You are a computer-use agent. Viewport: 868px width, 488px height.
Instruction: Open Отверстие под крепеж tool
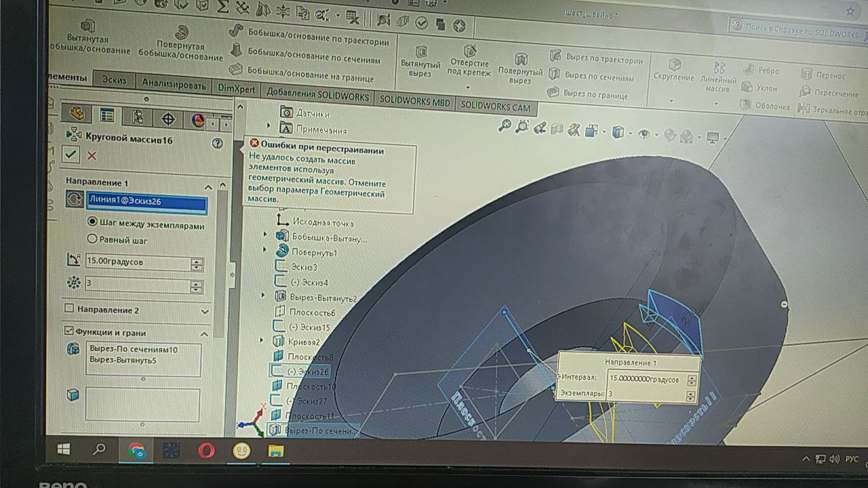[x=469, y=60]
